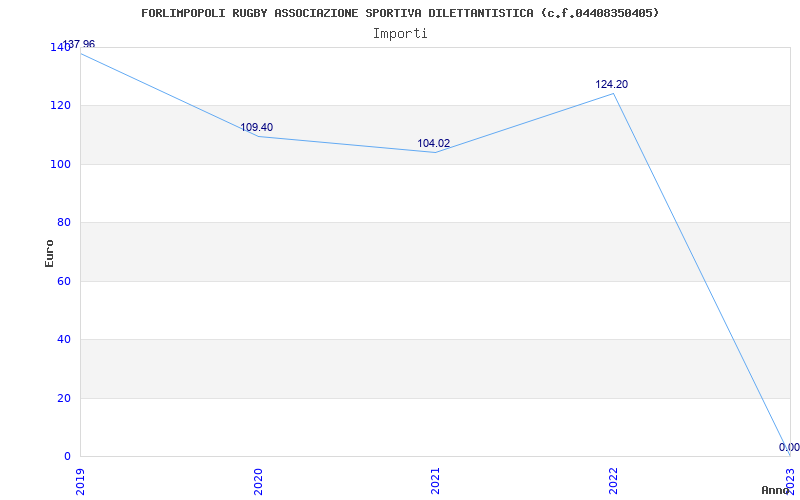Viewport: 800px width, 500px height.
Task: Click the 137.96 data label
Action: click(x=79, y=44)
